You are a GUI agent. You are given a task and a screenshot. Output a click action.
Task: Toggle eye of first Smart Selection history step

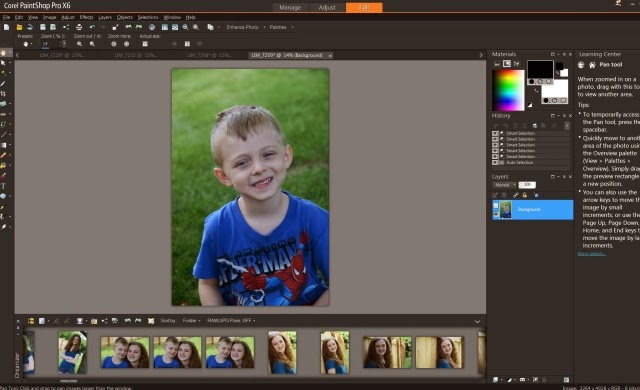click(x=495, y=133)
